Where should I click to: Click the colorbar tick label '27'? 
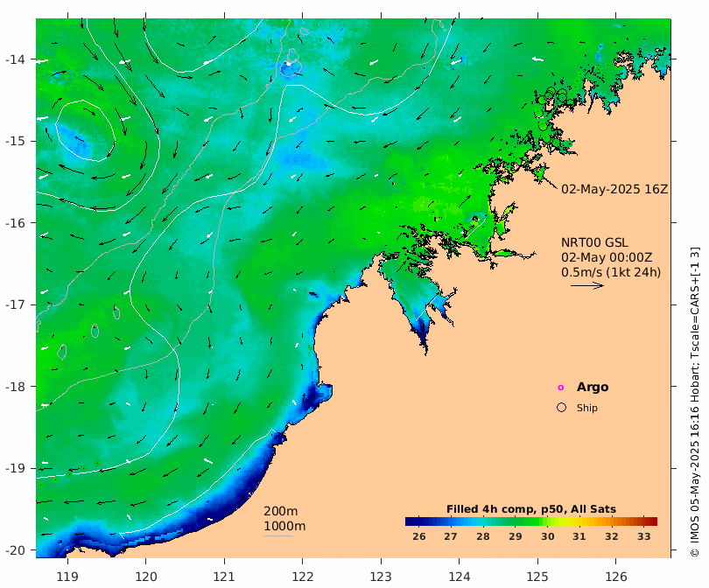coord(451,536)
